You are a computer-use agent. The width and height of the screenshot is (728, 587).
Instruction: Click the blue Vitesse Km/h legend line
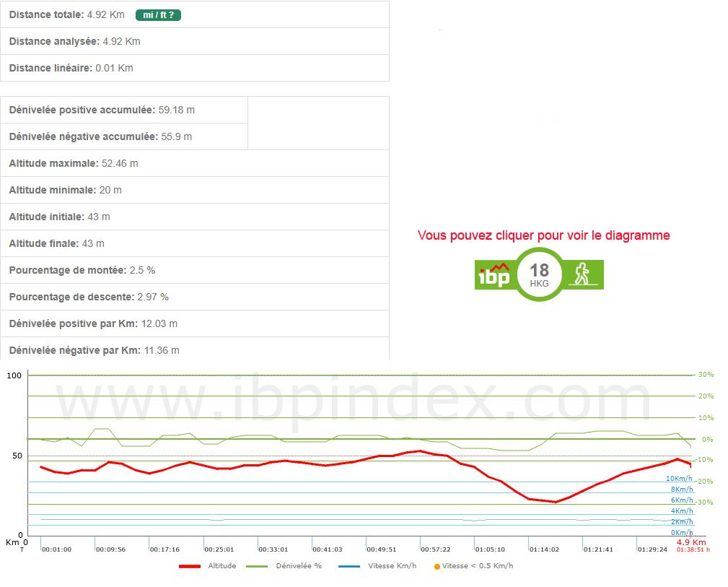point(349,566)
